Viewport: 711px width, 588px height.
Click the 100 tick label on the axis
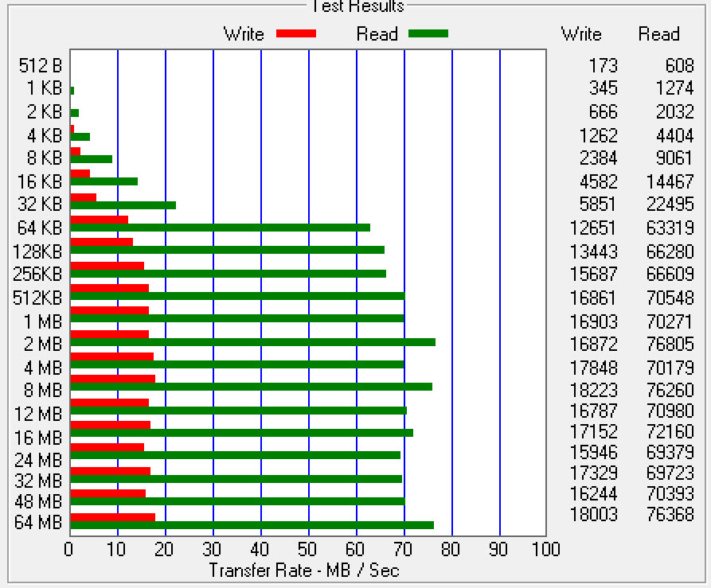pyautogui.click(x=545, y=550)
